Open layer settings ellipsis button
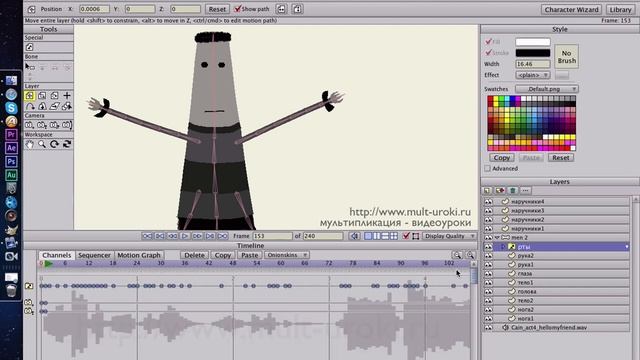 pos(525,191)
